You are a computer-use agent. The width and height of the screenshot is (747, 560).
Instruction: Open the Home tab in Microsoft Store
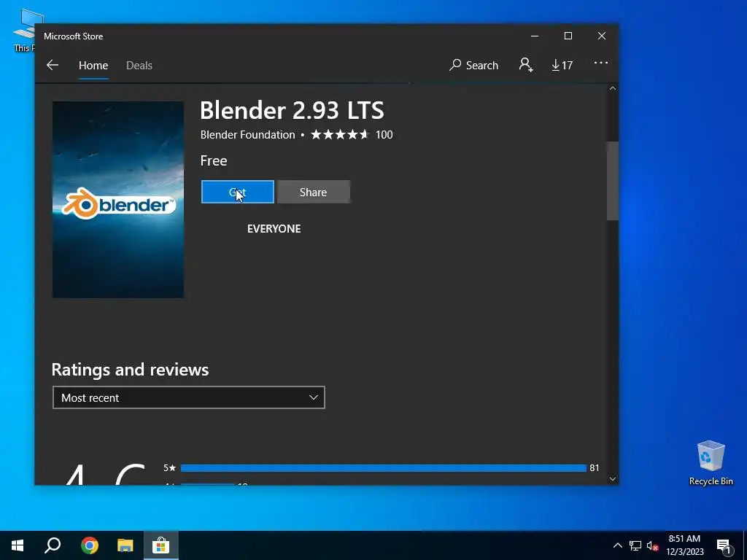pos(93,65)
